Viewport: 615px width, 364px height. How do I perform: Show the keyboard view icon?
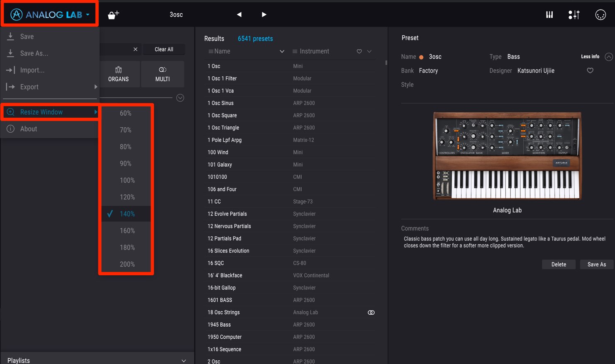click(549, 15)
